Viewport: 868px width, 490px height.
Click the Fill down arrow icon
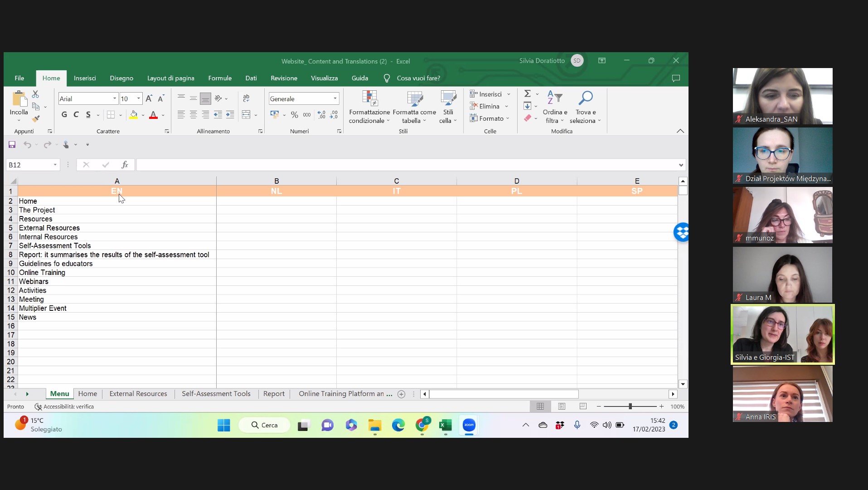click(528, 106)
